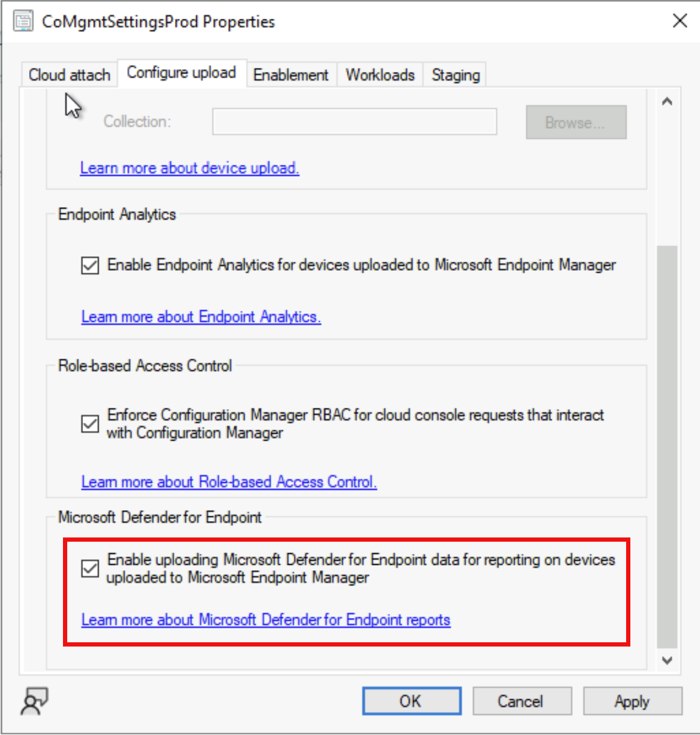
Task: Open the Enablement tab
Action: coord(291,75)
